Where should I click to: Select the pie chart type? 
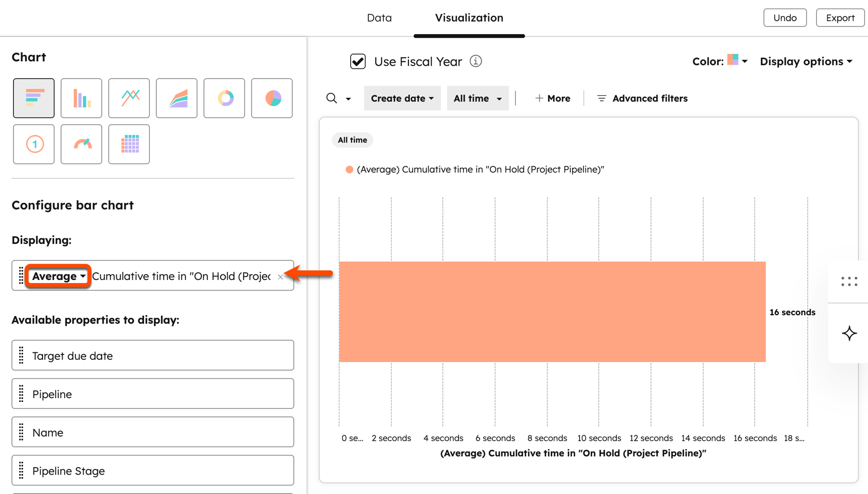(x=271, y=98)
